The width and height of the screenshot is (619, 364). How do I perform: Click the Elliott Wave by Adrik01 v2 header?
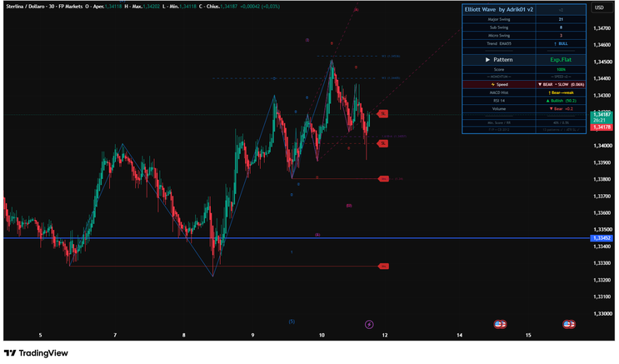pos(498,9)
